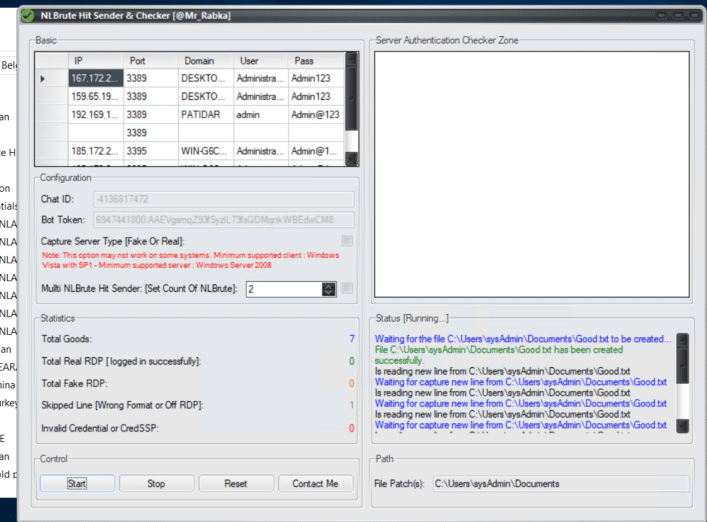Click the Total Goods value 7
Viewport: 707px width, 522px height.
click(x=352, y=339)
